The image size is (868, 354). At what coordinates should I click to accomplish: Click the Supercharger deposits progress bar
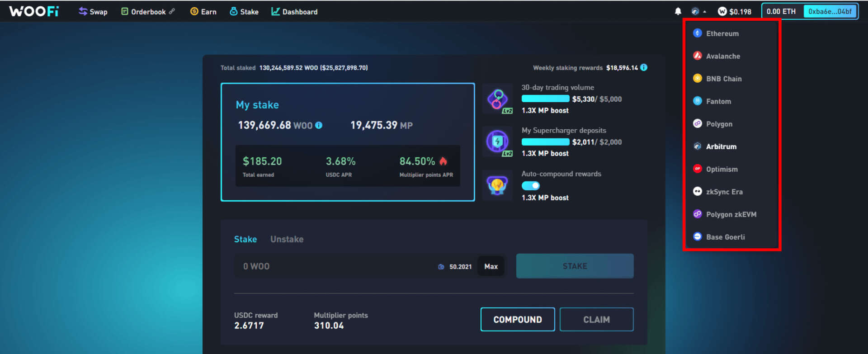[x=546, y=142]
